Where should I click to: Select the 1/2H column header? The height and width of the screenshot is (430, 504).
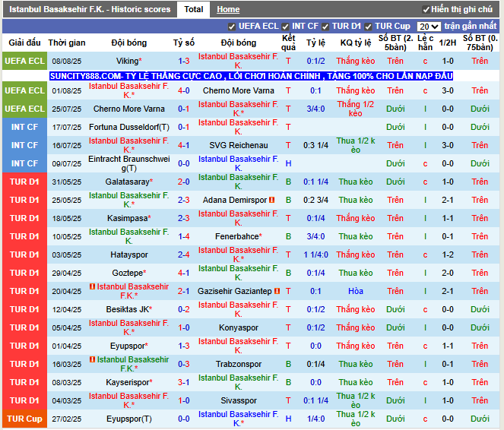pyautogui.click(x=448, y=43)
